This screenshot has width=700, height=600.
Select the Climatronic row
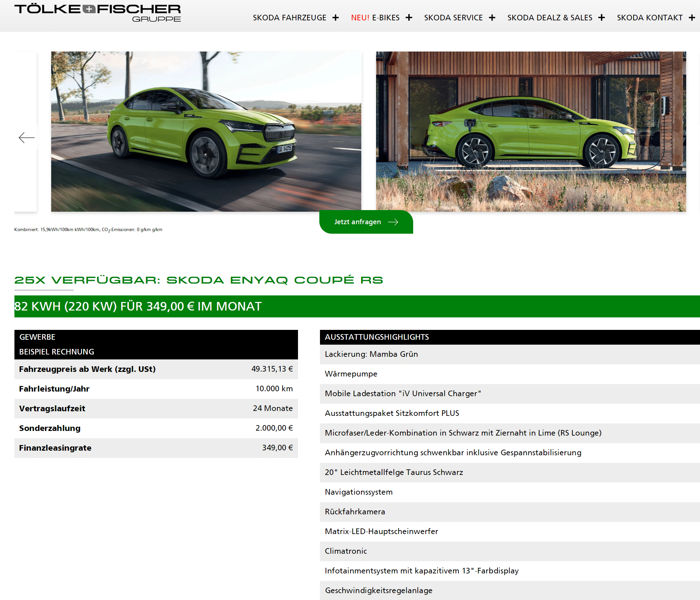tap(510, 551)
